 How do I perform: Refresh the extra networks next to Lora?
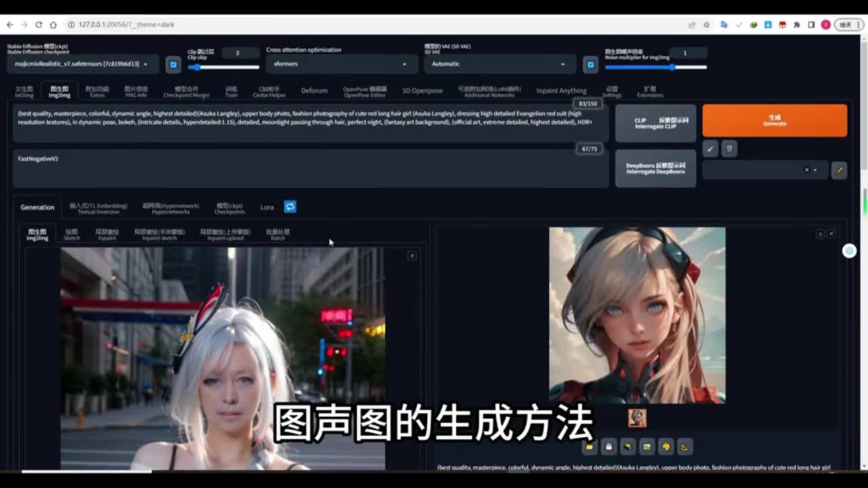tap(290, 207)
